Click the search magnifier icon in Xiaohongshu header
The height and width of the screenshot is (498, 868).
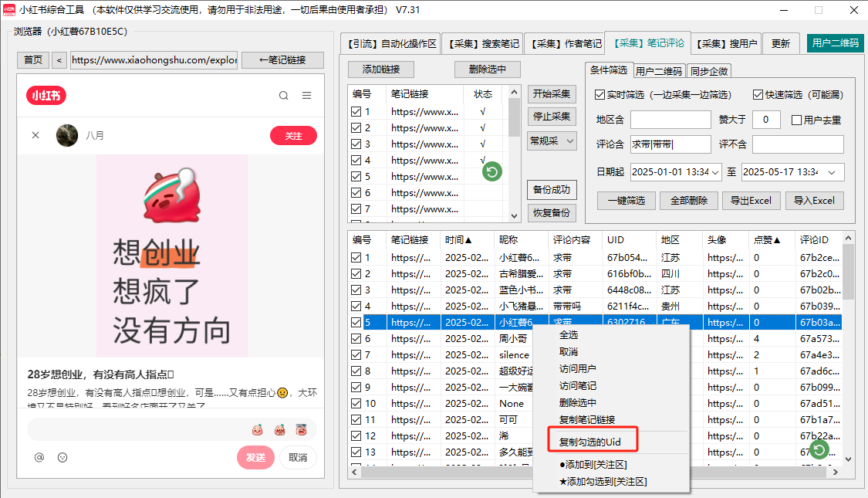tap(284, 96)
